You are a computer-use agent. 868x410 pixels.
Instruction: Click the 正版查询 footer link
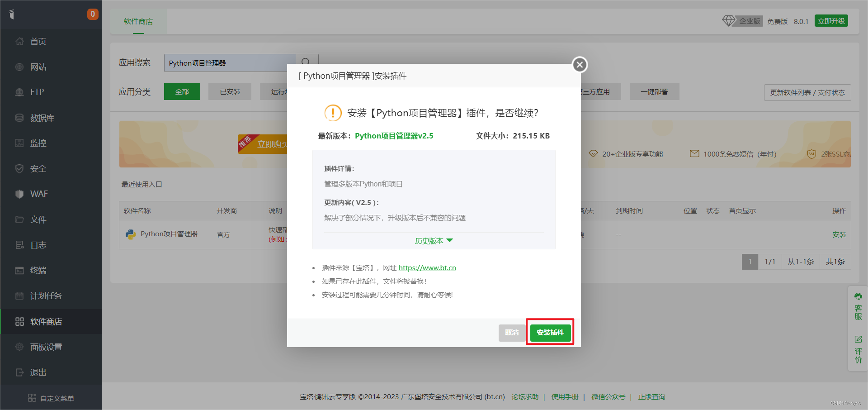651,397
